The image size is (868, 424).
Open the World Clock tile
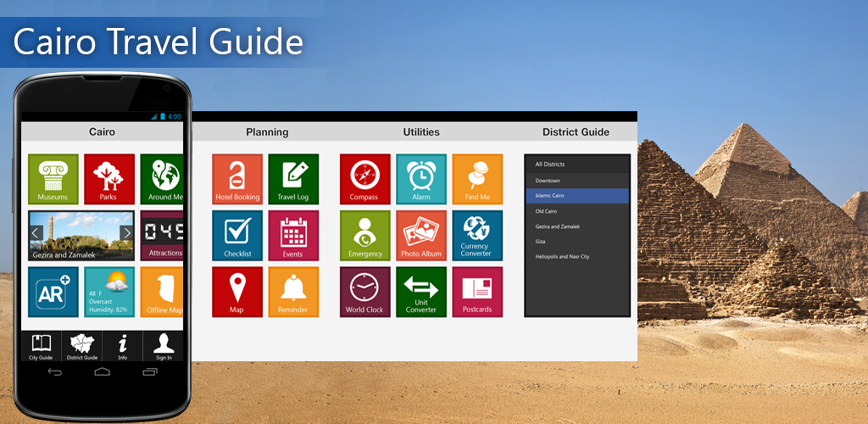point(365,293)
